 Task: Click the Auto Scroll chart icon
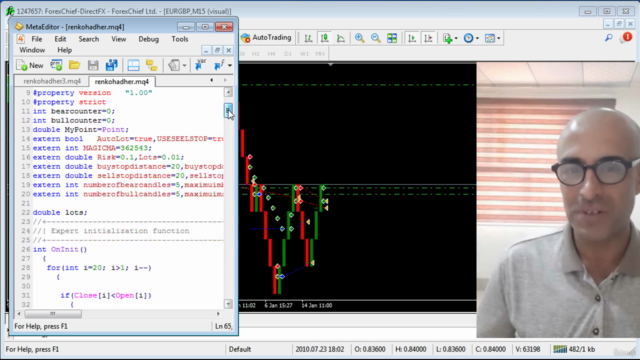click(x=412, y=38)
